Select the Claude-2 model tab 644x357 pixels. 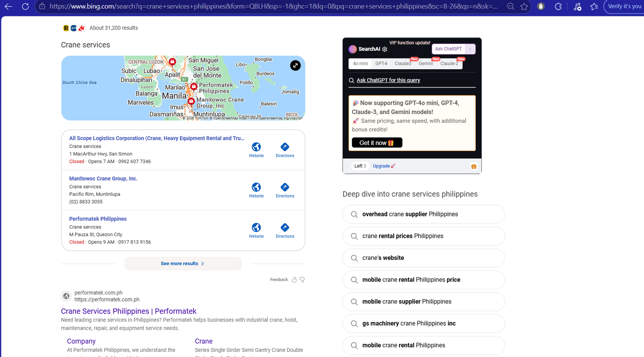(x=449, y=64)
